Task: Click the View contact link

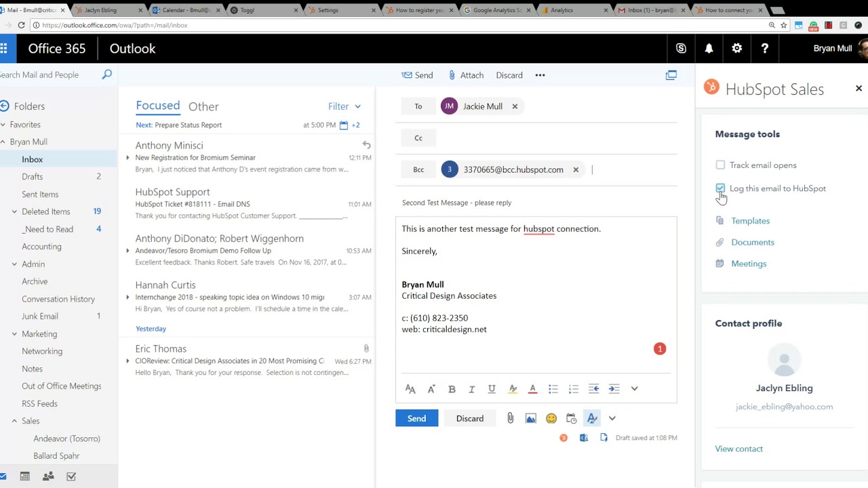Action: (x=738, y=449)
